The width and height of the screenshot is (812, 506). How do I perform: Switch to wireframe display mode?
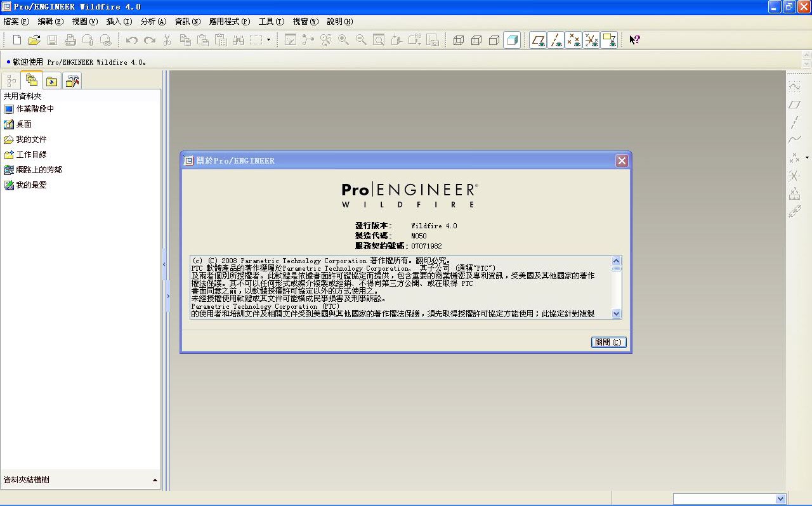pyautogui.click(x=459, y=39)
